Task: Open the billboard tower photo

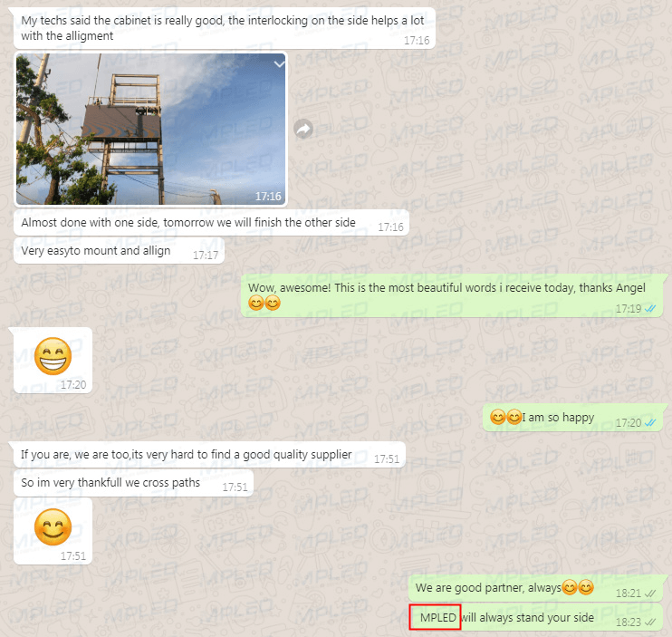Action: [x=151, y=129]
